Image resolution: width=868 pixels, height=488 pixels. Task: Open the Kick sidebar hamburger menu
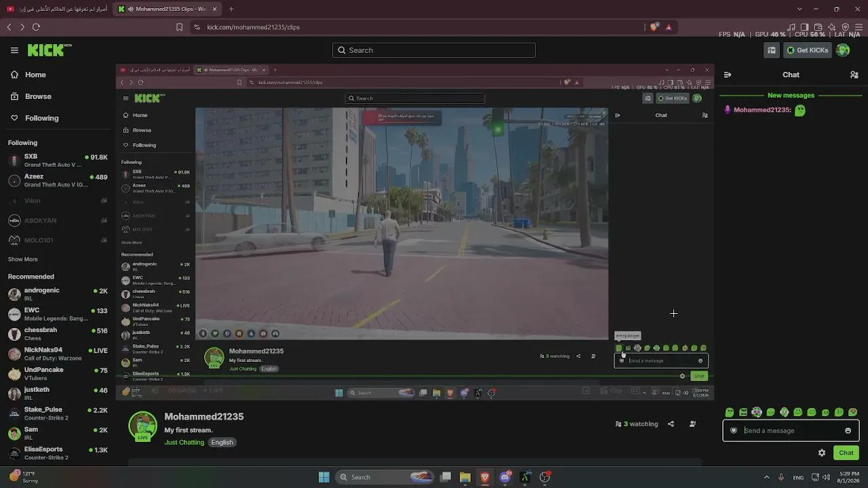tap(14, 50)
